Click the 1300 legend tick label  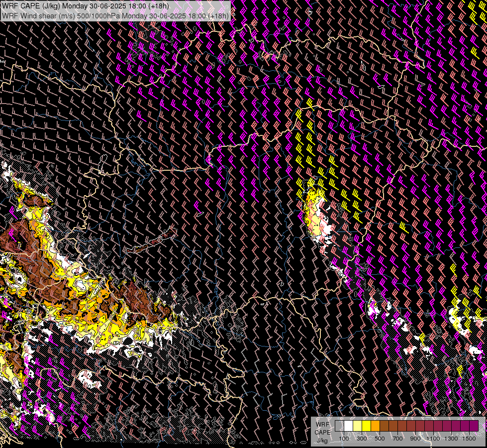point(451,439)
